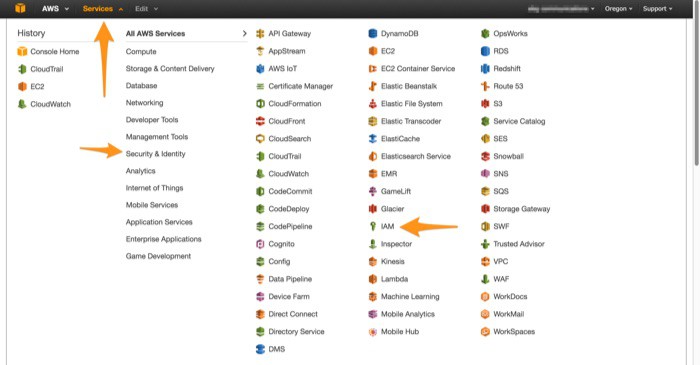This screenshot has width=700, height=365.
Task: Open the Inspector service link
Action: (396, 244)
